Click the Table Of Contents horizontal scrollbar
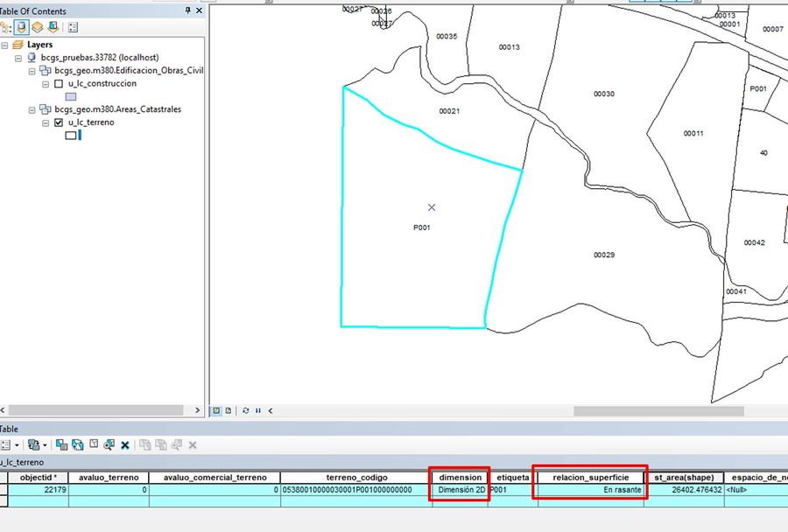 click(x=95, y=410)
